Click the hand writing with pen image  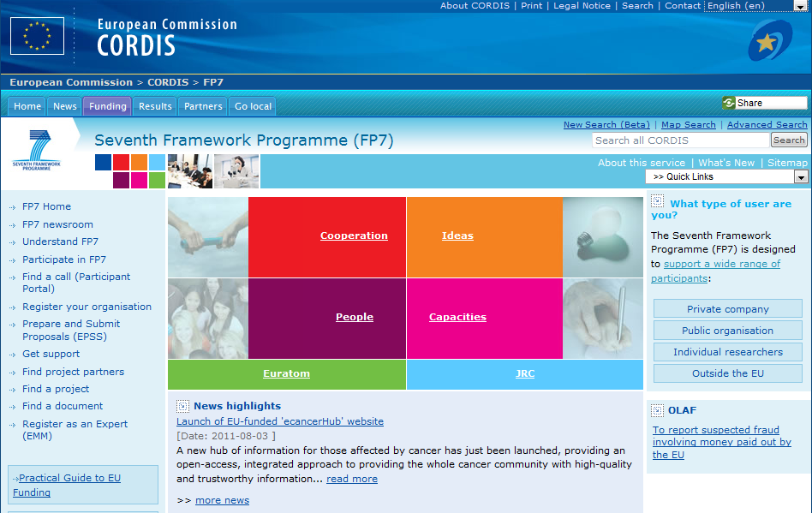coord(603,319)
